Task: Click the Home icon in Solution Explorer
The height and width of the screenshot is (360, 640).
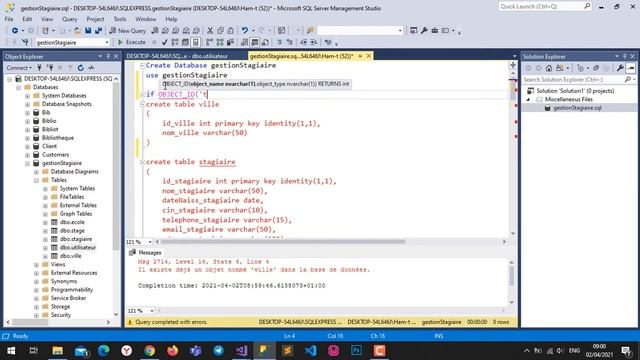Action: tap(549, 68)
